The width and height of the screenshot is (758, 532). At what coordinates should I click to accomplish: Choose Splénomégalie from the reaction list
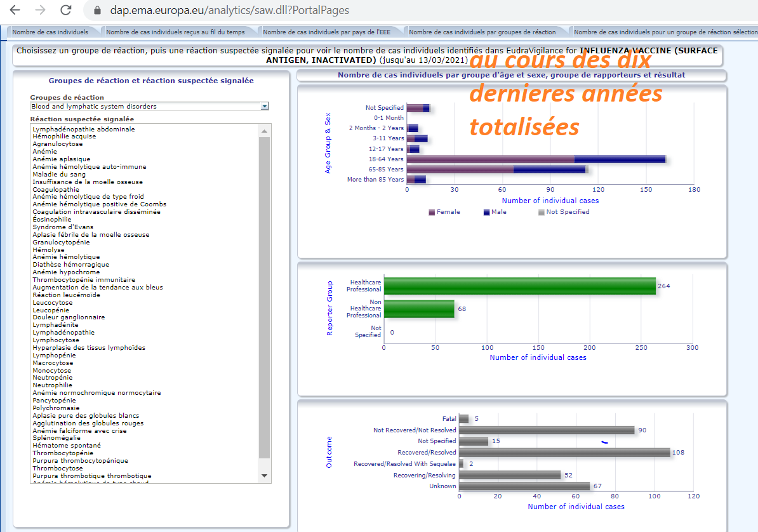[57, 438]
